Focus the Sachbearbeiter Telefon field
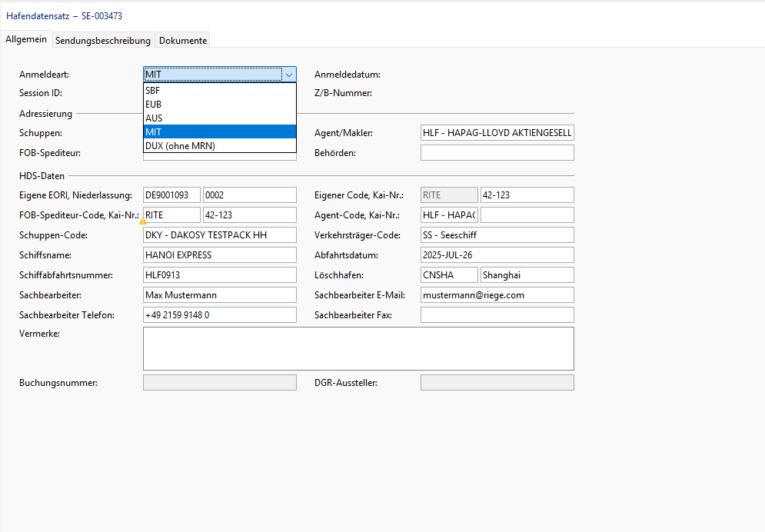 [220, 315]
